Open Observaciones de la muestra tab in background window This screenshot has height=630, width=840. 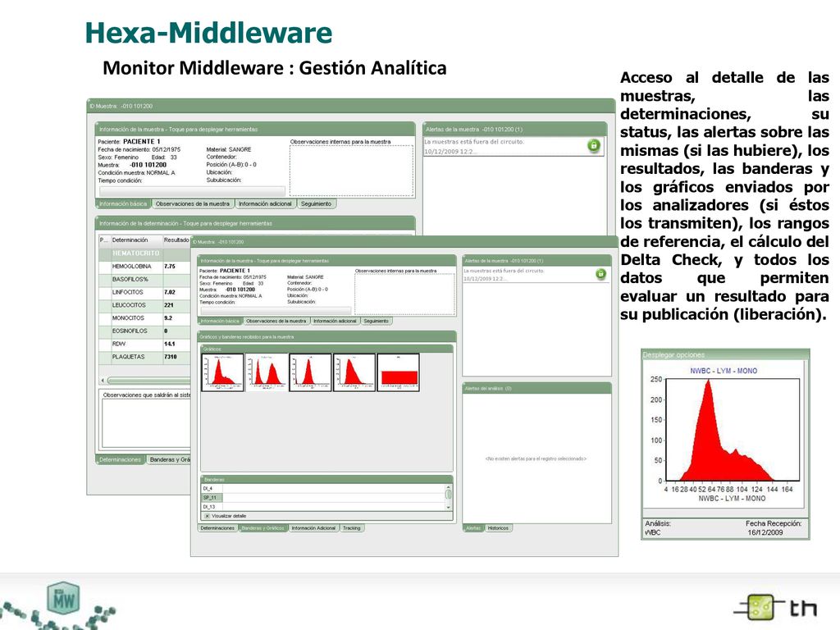pos(192,204)
